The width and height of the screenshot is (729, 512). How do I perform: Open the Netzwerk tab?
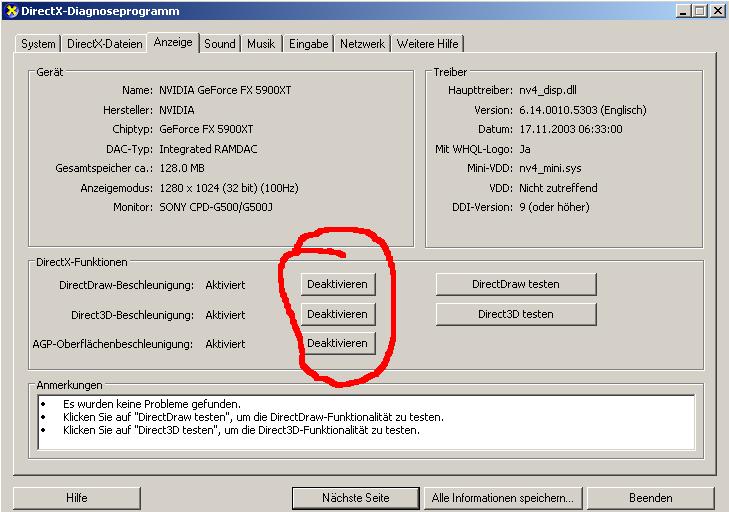[x=362, y=44]
